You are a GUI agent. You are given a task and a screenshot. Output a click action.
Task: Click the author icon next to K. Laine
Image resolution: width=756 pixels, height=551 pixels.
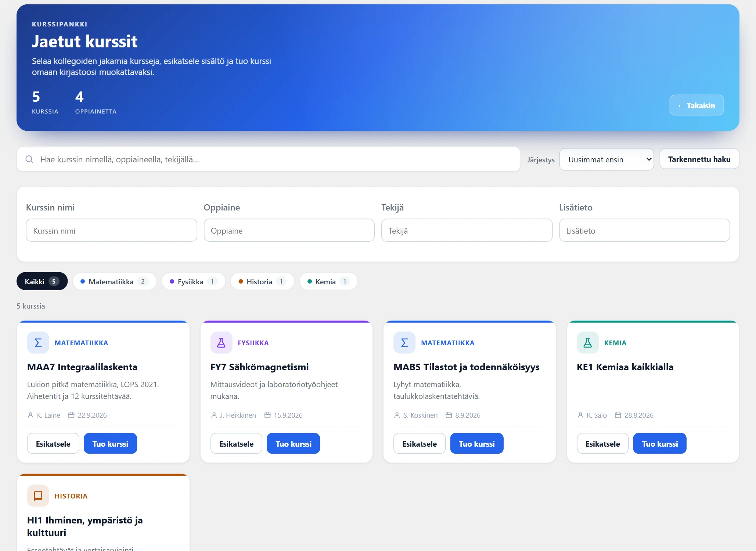click(x=30, y=415)
